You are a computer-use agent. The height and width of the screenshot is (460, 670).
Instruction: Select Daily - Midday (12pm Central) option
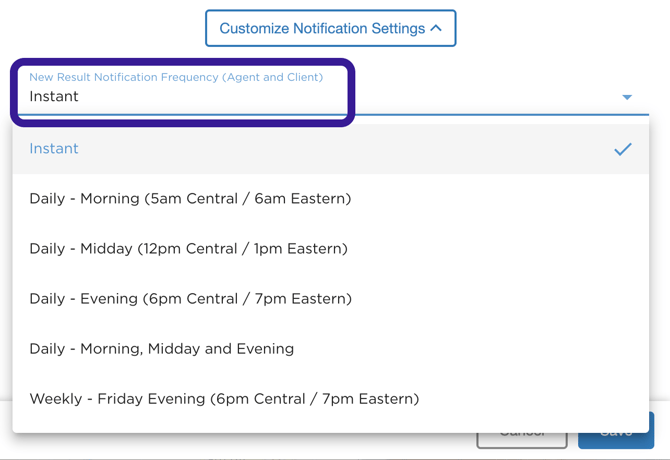click(x=188, y=249)
